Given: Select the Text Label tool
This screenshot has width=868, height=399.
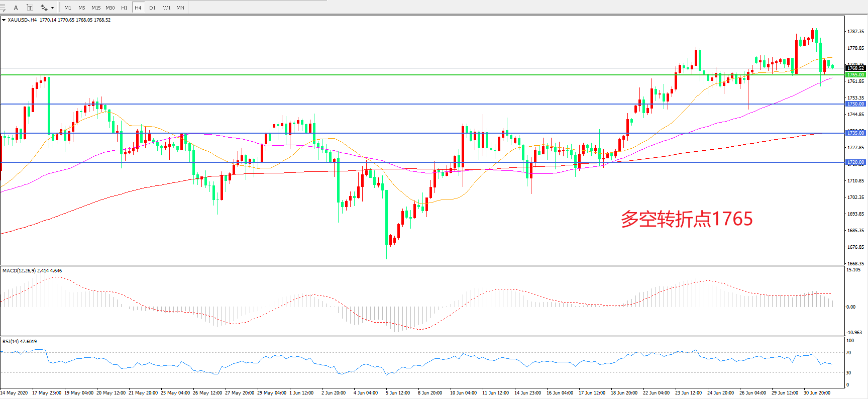Looking at the screenshot, I should click(x=30, y=8).
